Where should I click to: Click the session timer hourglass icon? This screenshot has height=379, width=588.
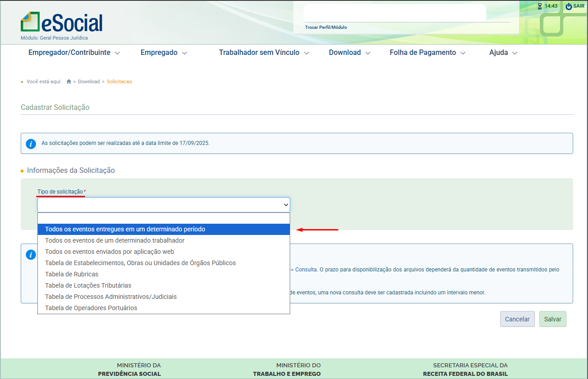[540, 6]
